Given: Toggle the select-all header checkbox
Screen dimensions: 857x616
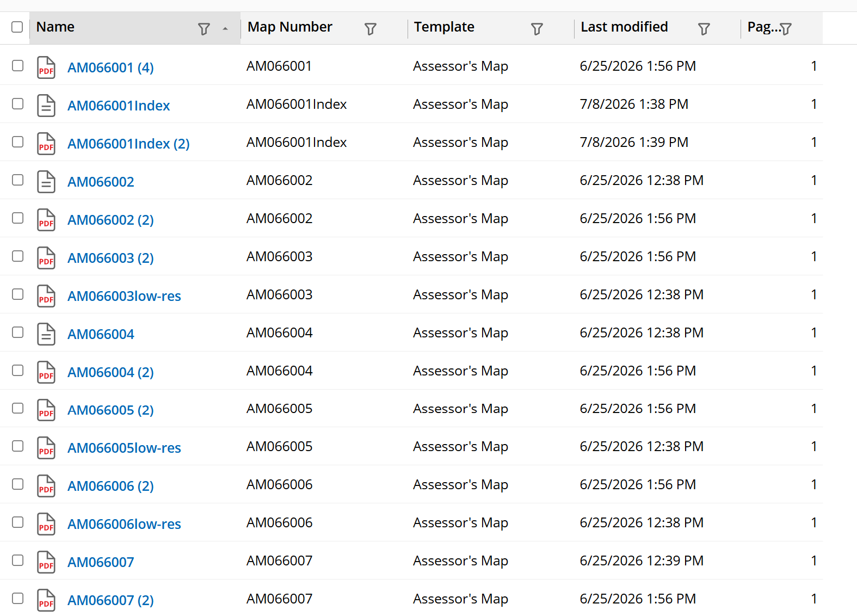Looking at the screenshot, I should pos(17,27).
